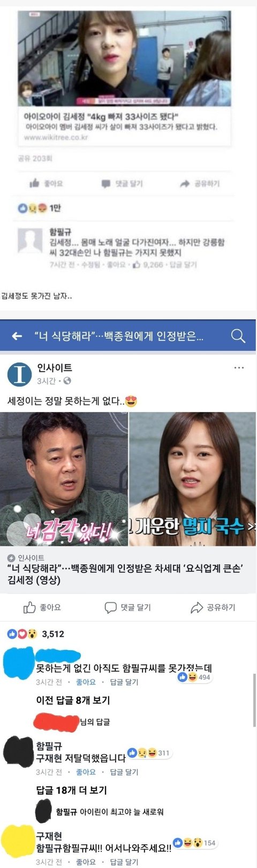Screen dimensions: 257x868
Task: Expand 이전 답글 8개 보기
Action: pos(73,700)
